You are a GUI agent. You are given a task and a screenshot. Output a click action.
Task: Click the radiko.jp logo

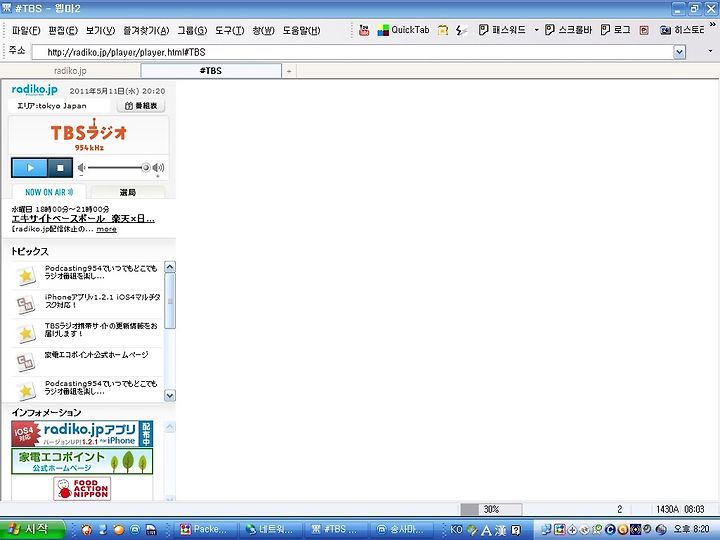pos(34,89)
